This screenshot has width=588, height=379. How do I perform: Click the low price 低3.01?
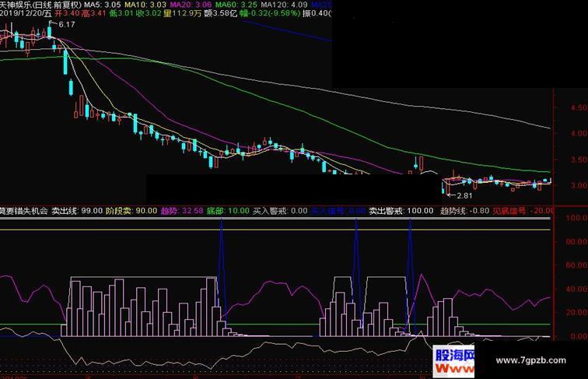click(x=121, y=13)
